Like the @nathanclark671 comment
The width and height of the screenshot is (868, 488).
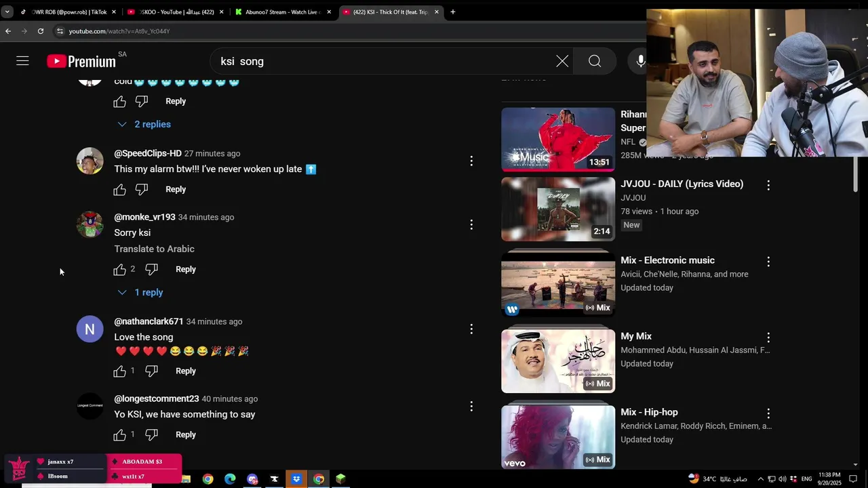[119, 371]
